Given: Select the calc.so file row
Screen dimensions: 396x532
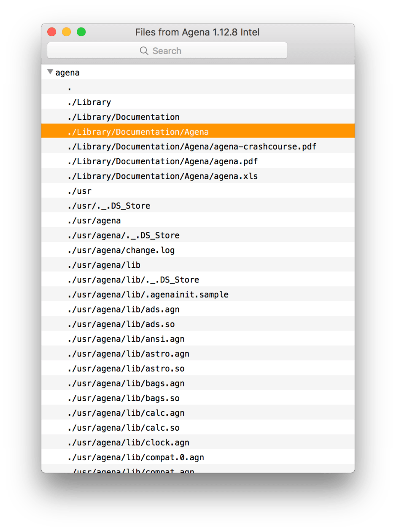Looking at the screenshot, I should (x=122, y=427).
